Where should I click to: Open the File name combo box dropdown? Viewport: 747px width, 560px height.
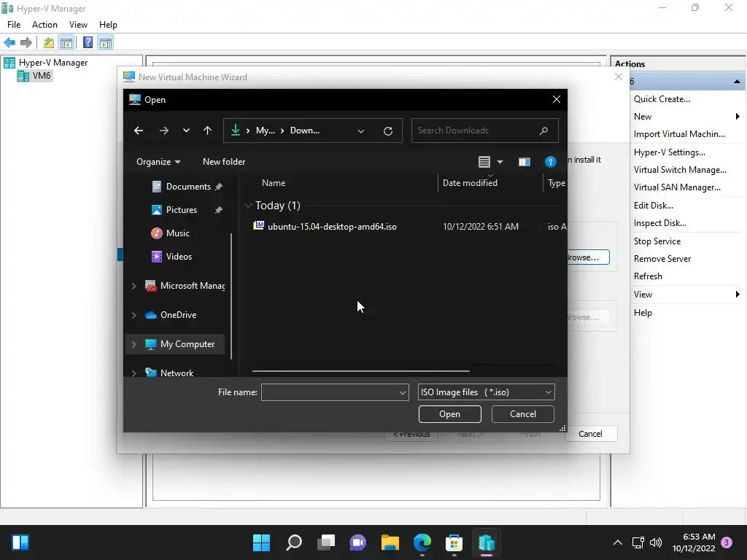[x=403, y=392]
